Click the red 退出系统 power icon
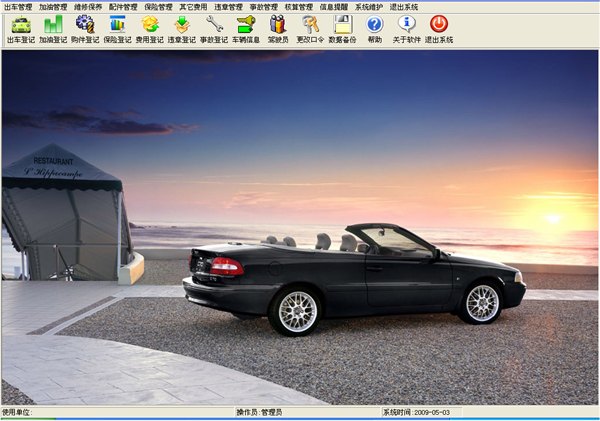Image resolution: width=600 pixels, height=421 pixels. 439,29
